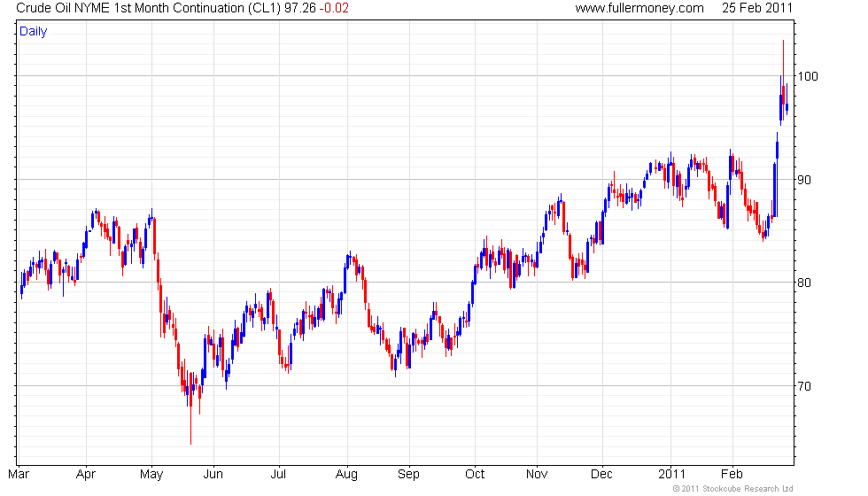Click the 'Sep' month label on the axis
This screenshot has height=496, width=868.
click(408, 475)
